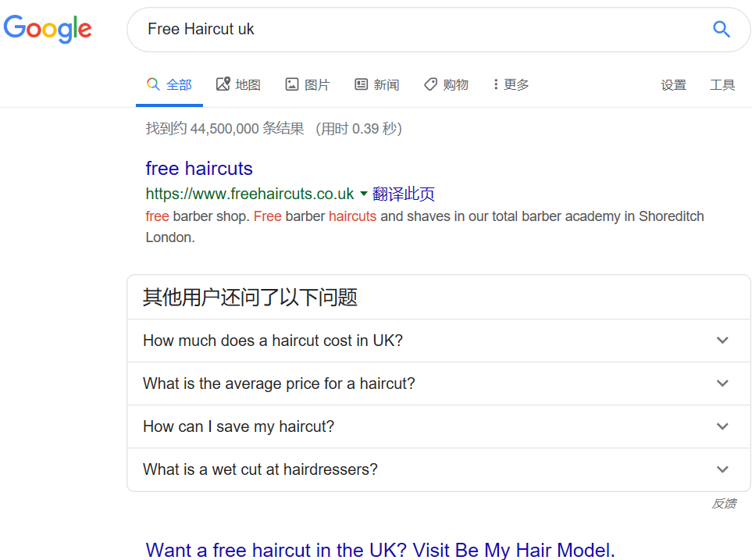Expand What is a wet cut at hairdressers?
The image size is (752, 560).
[438, 469]
